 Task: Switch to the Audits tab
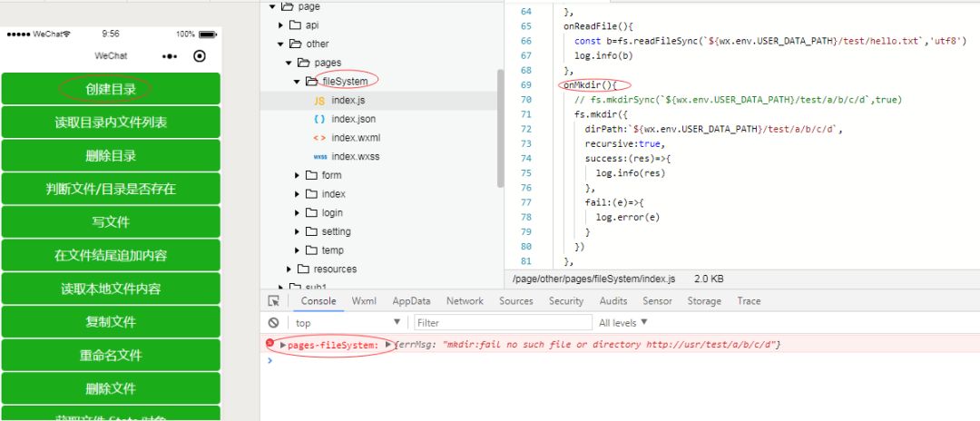point(613,301)
